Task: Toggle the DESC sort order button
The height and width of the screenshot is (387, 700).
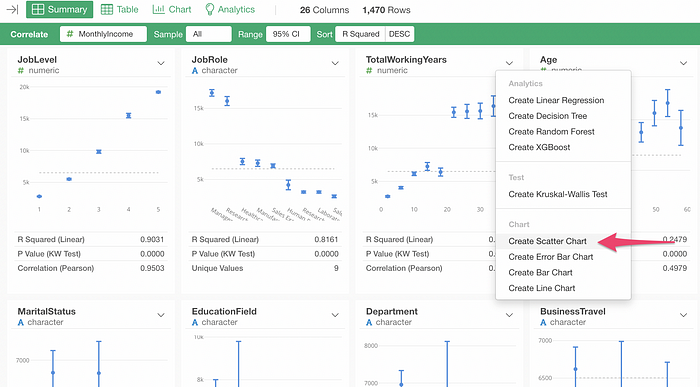Action: (x=400, y=34)
